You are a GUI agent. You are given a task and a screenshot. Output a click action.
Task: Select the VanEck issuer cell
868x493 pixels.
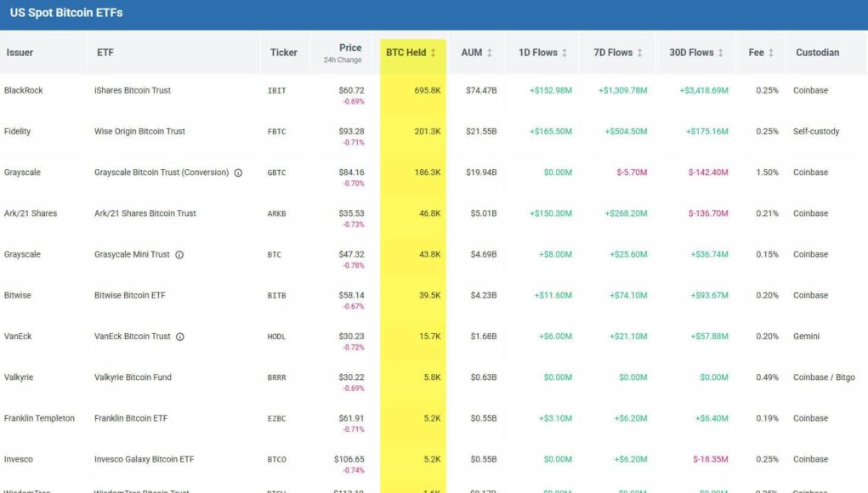(18, 336)
